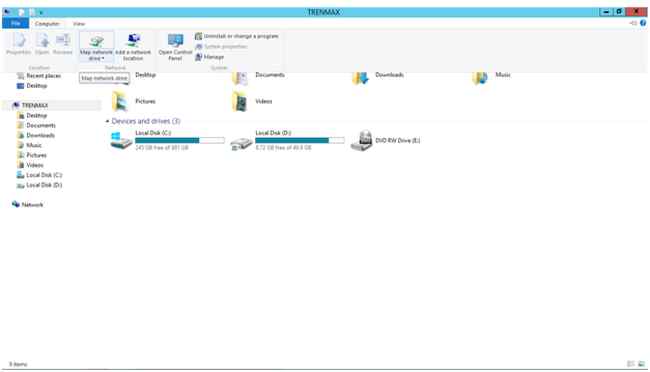
Task: Switch to details view in status bar
Action: coord(631,364)
